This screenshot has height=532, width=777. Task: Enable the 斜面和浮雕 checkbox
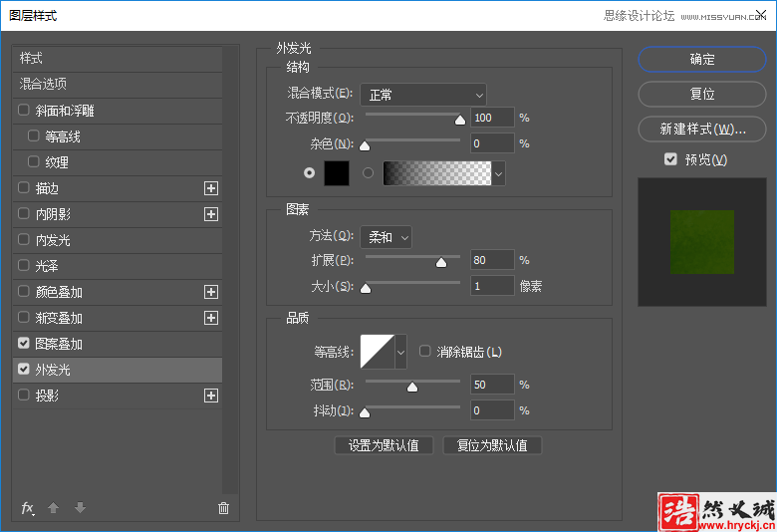[23, 110]
